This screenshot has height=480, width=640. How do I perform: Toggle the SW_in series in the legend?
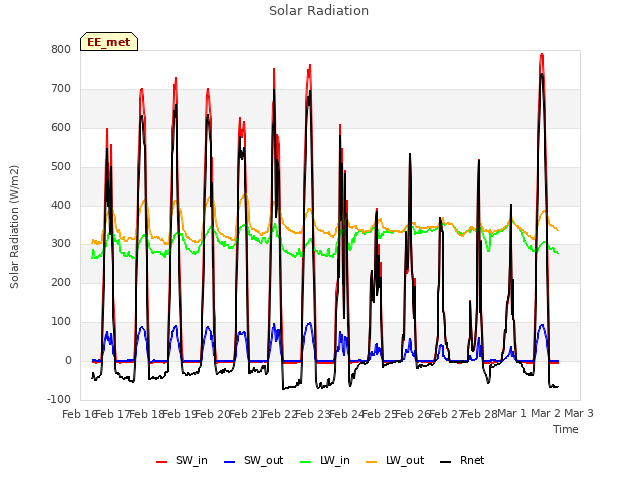182,460
